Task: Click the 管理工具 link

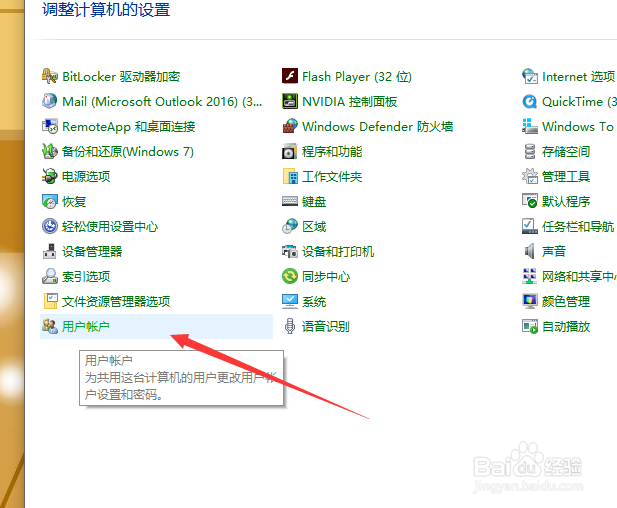Action: pyautogui.click(x=566, y=177)
